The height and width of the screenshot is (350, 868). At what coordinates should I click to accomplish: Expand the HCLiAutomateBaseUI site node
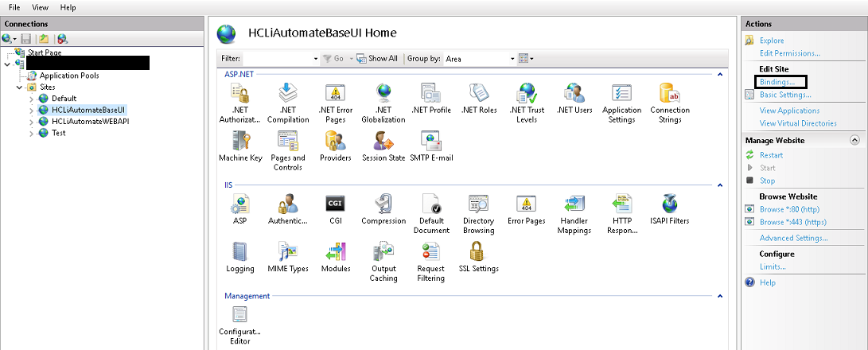pos(32,111)
